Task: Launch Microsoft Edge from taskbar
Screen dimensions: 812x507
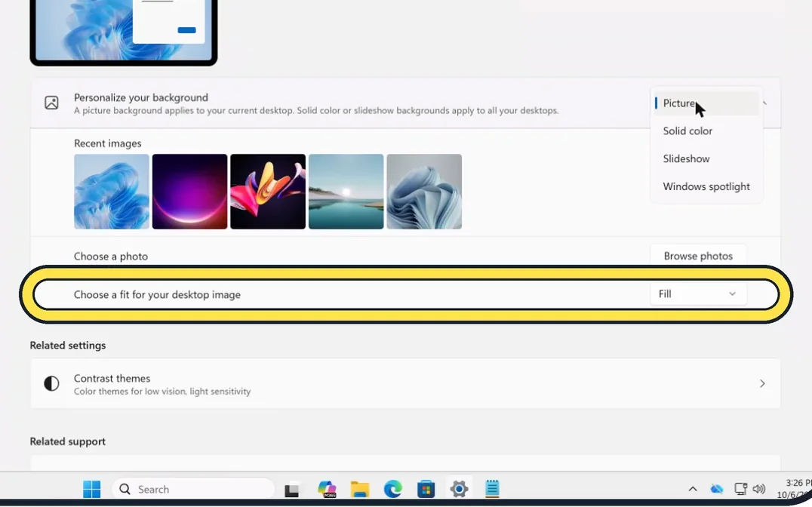Action: (x=393, y=489)
